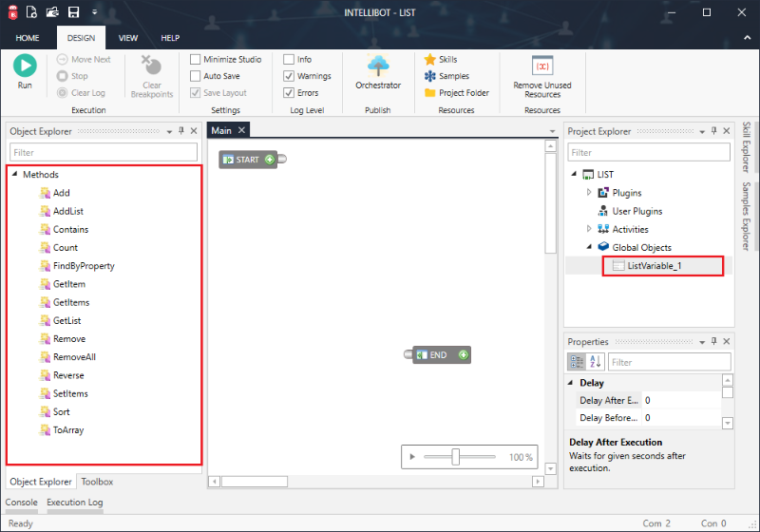760x532 pixels.
Task: Collapse the LIST project node
Action: click(574, 174)
